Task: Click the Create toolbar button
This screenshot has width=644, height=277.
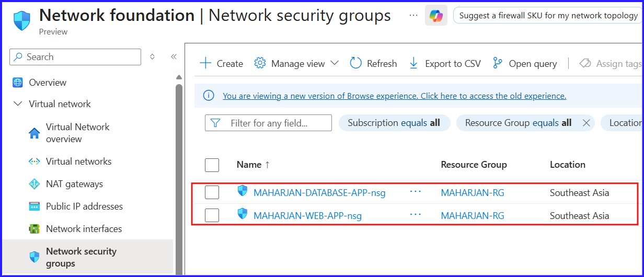Action: [221, 64]
